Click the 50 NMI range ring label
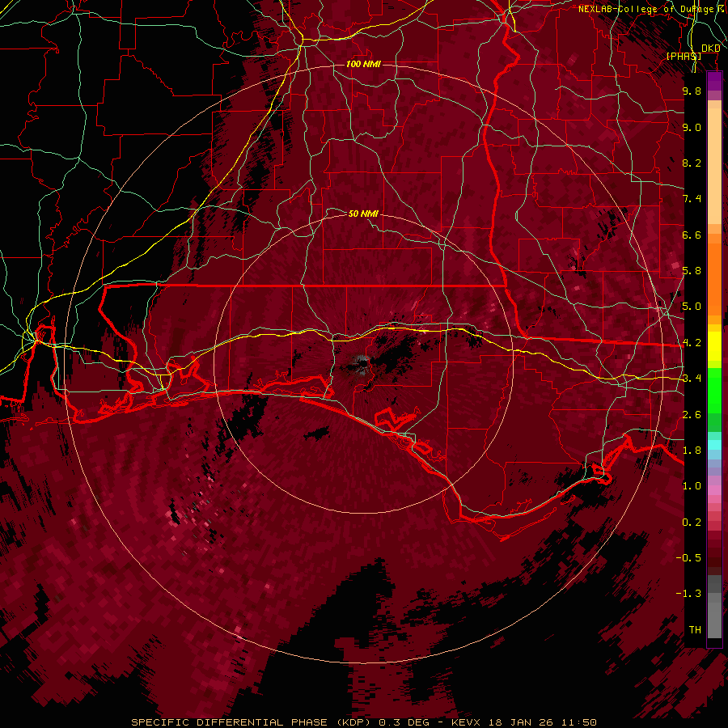 pos(363,214)
